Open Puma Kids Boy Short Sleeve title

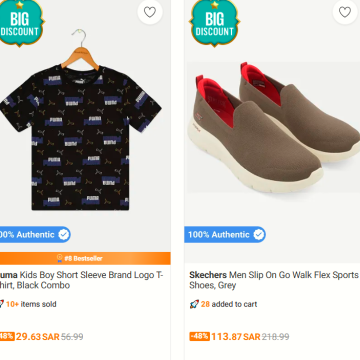click(x=82, y=280)
